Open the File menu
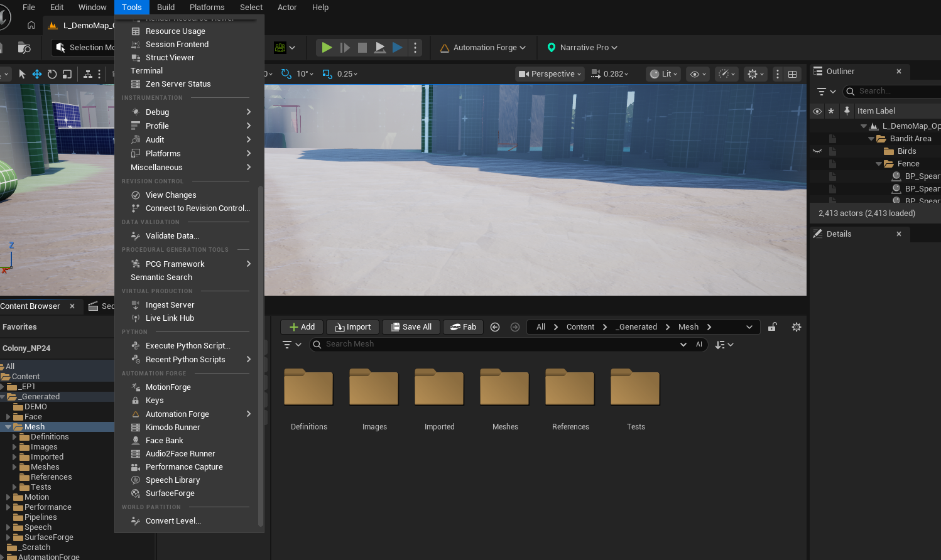The height and width of the screenshot is (560, 941). pyautogui.click(x=29, y=7)
